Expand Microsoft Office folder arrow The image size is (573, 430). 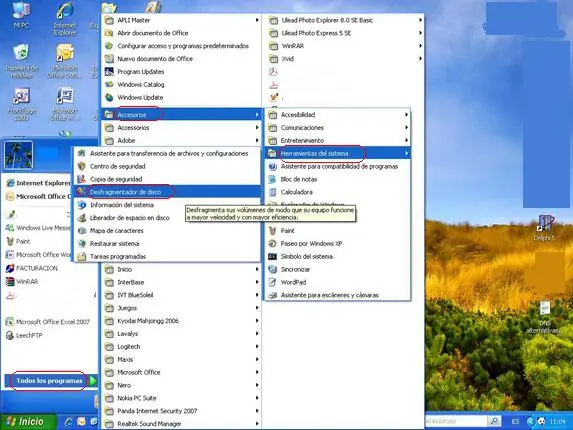point(257,372)
